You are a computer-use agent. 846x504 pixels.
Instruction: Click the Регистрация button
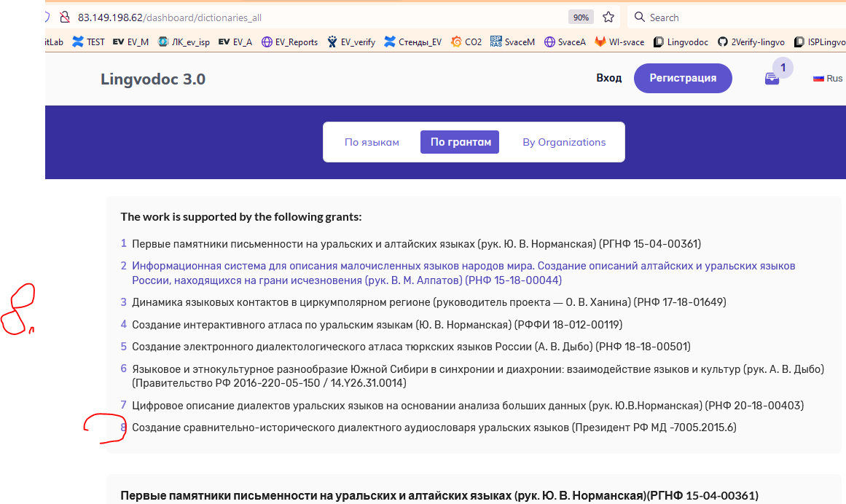point(683,78)
